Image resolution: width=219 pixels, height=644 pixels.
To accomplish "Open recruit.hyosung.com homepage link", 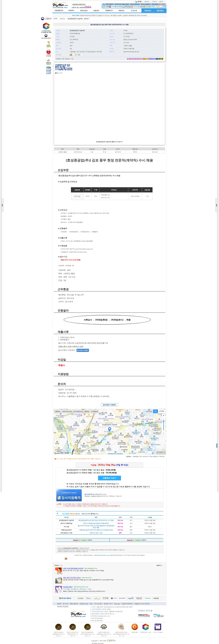I will click(131, 52).
